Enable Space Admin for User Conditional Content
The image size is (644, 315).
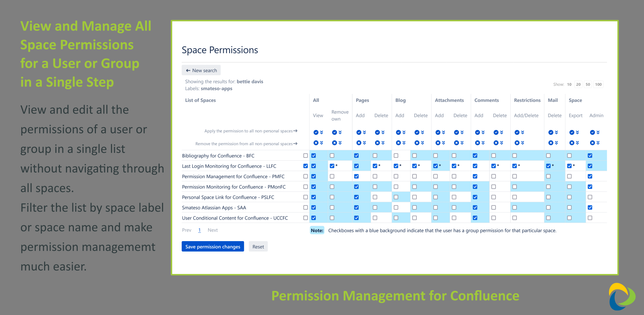tap(590, 218)
